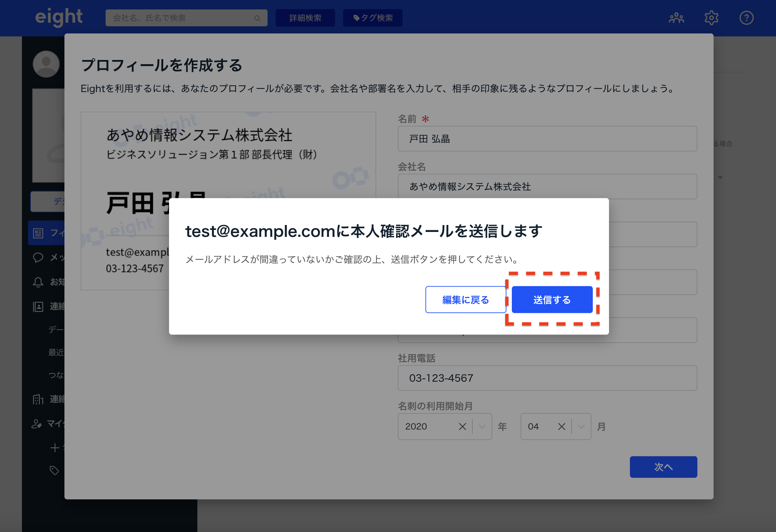The width and height of the screenshot is (776, 532).
Task: Click the user avatar thumbnail
Action: (x=46, y=64)
